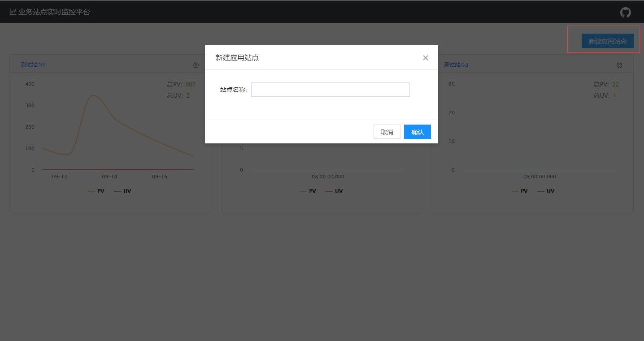Viewport: 644px width, 341px height.
Task: Open settings gear for 测试站点1 card
Action: 196,65
